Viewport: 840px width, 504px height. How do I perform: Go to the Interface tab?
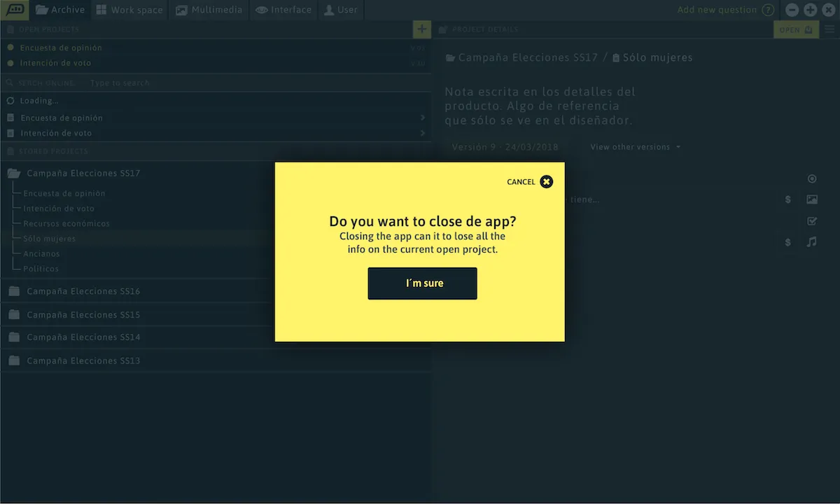pyautogui.click(x=283, y=10)
